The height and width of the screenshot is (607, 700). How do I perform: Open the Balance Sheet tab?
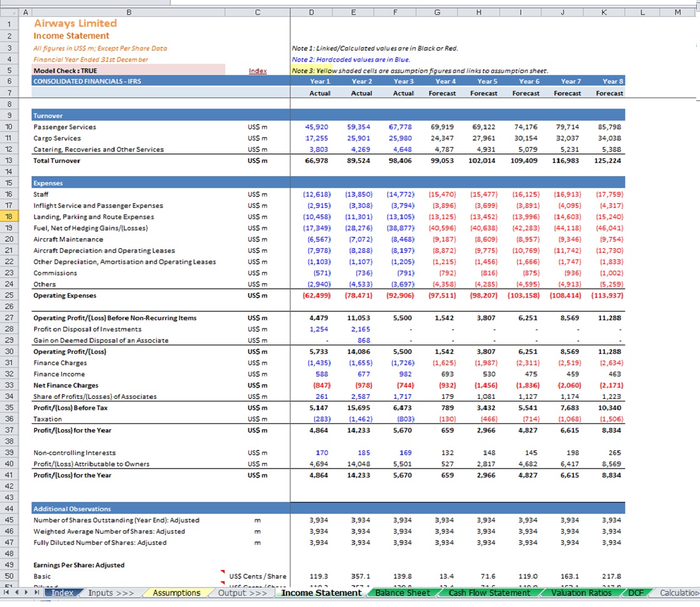(403, 593)
